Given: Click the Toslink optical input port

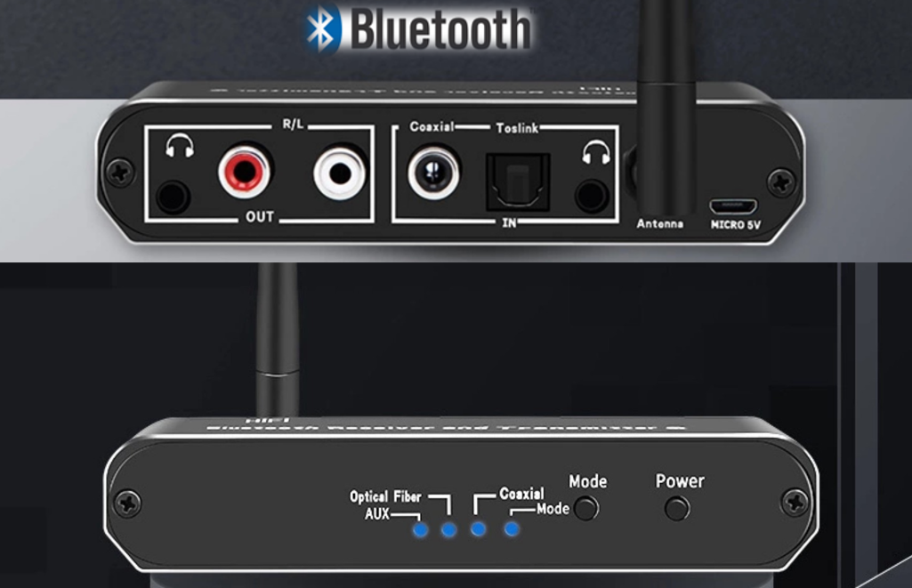Looking at the screenshot, I should 518,182.
